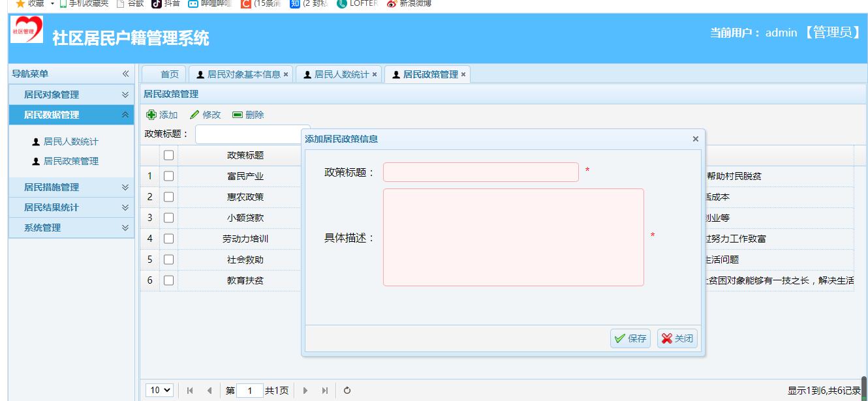
Task: Click the 关闭 close button in dialog
Action: coord(676,338)
